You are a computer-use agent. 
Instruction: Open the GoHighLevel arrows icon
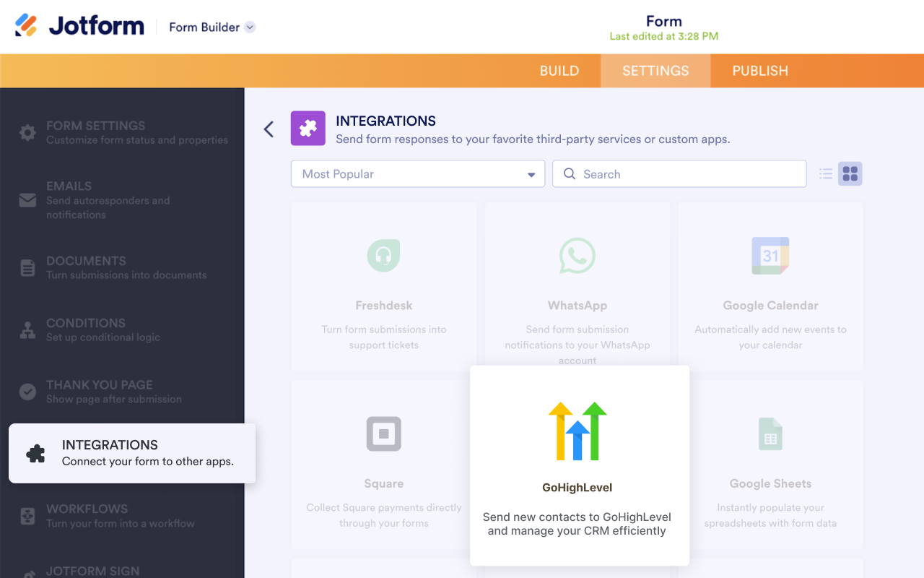click(x=577, y=431)
